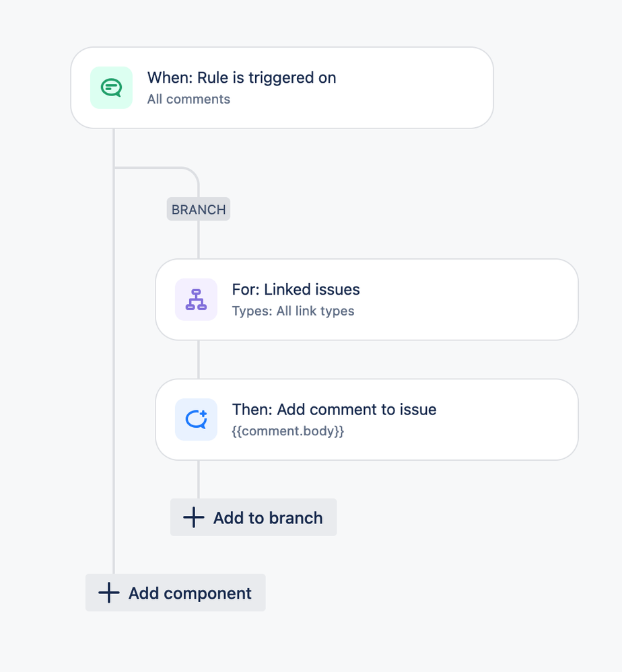Open the 'For: Linked issues' component title

click(296, 289)
